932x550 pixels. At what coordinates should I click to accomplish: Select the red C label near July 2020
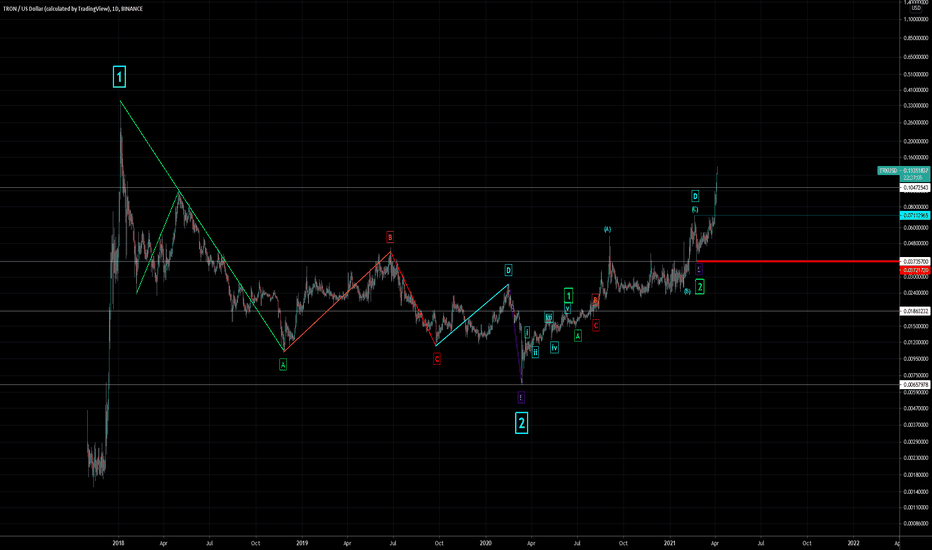[596, 325]
